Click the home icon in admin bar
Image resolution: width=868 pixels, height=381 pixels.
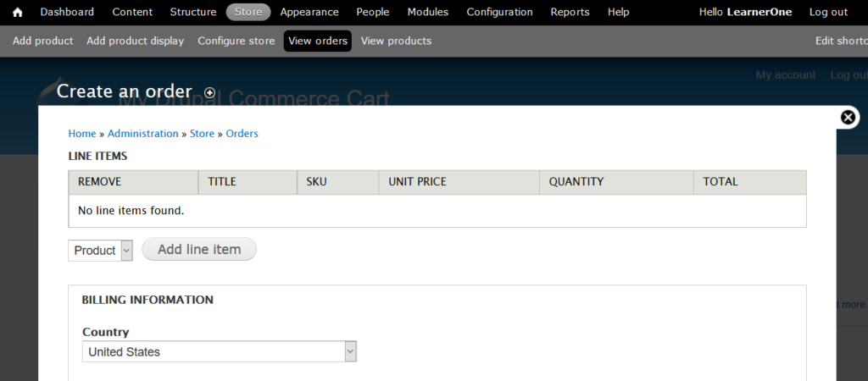18,12
